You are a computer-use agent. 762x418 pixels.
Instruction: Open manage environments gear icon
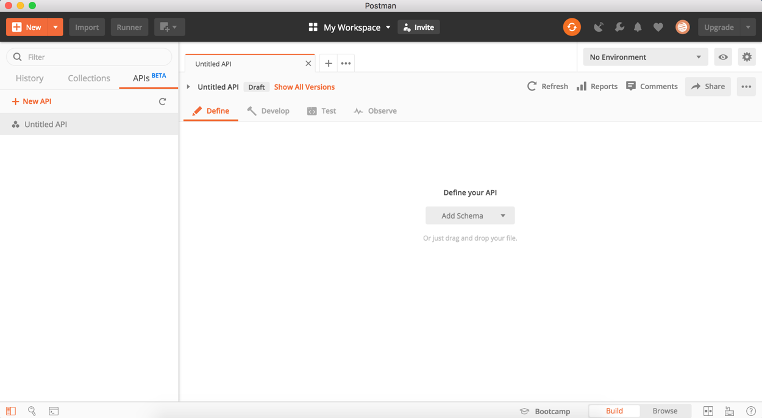click(x=747, y=57)
